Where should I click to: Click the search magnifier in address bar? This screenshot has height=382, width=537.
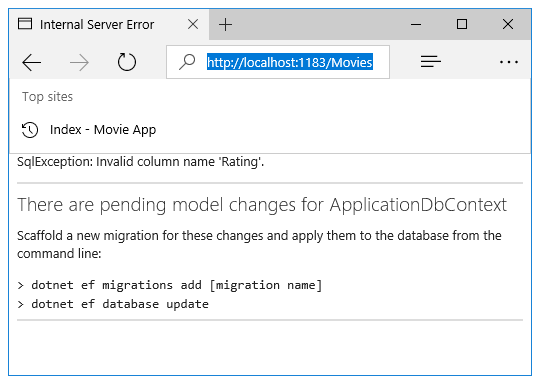(187, 62)
